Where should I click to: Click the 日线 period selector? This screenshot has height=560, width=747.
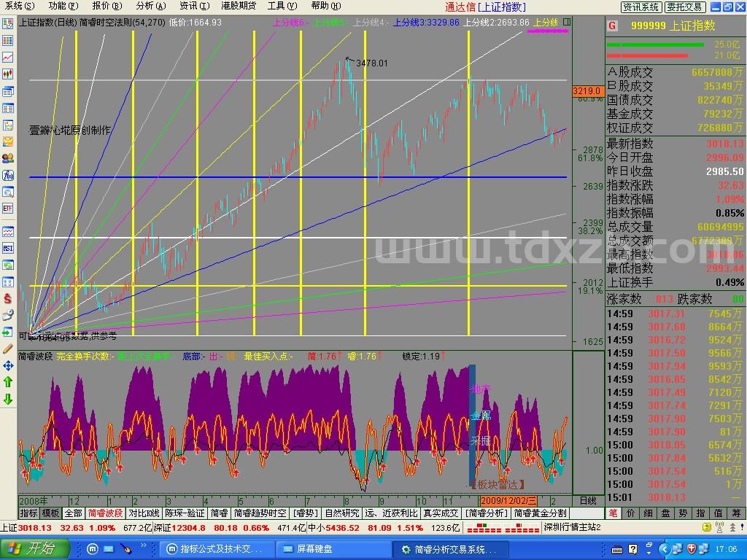pyautogui.click(x=588, y=501)
